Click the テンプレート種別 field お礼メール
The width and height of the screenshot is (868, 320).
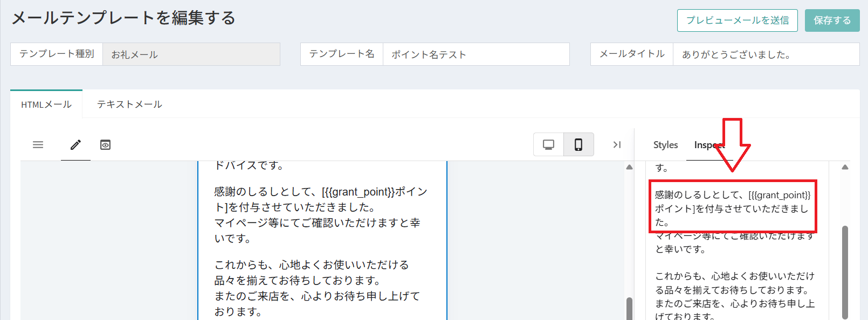(x=191, y=54)
